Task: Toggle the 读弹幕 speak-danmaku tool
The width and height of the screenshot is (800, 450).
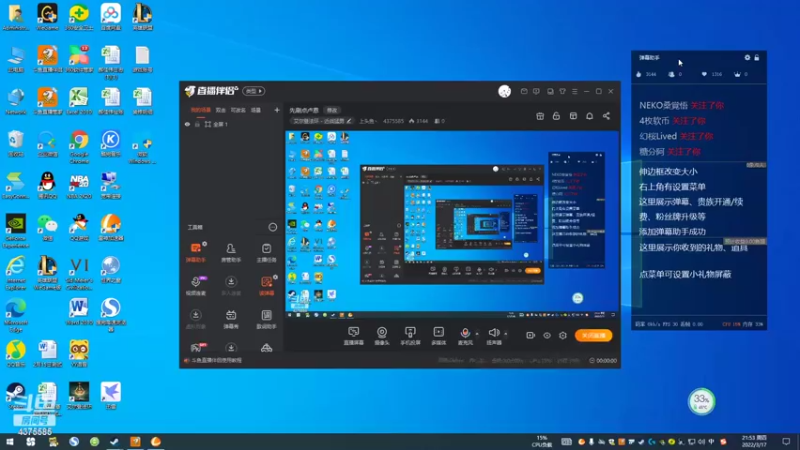Action: click(266, 286)
